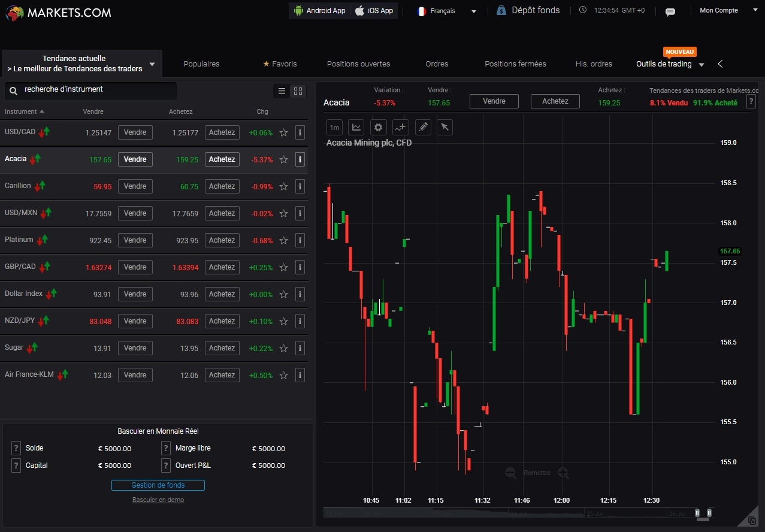Open chat messages icon in header
This screenshot has height=532, width=765.
point(670,11)
